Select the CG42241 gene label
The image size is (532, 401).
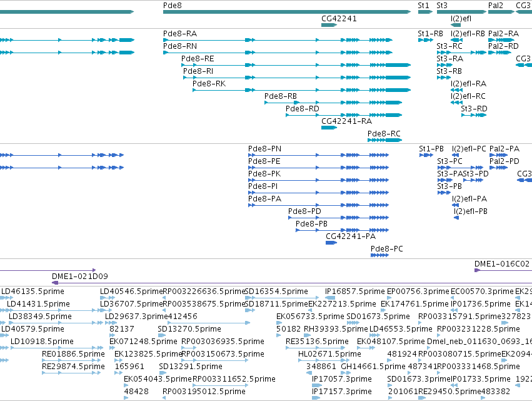click(339, 19)
